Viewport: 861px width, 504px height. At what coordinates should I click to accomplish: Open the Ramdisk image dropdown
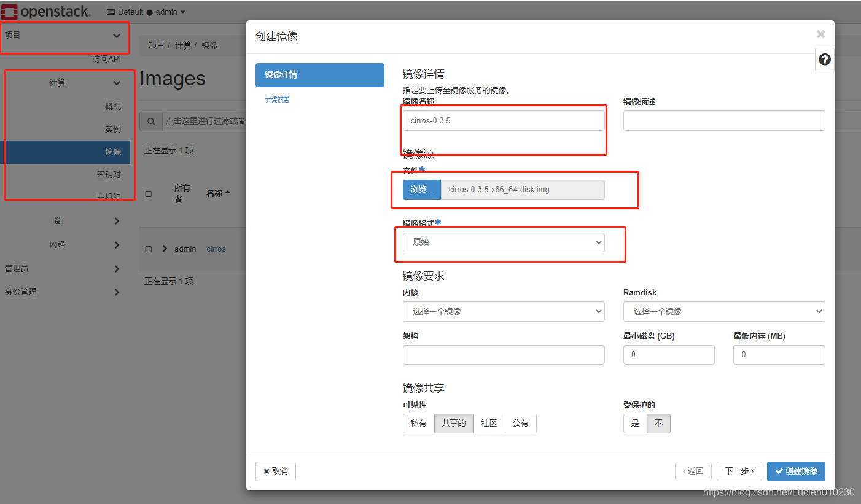tap(724, 311)
